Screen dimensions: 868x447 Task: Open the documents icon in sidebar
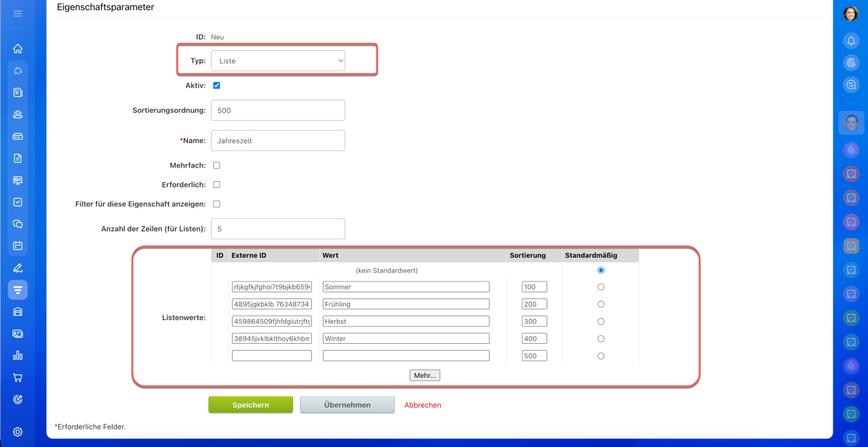(18, 158)
